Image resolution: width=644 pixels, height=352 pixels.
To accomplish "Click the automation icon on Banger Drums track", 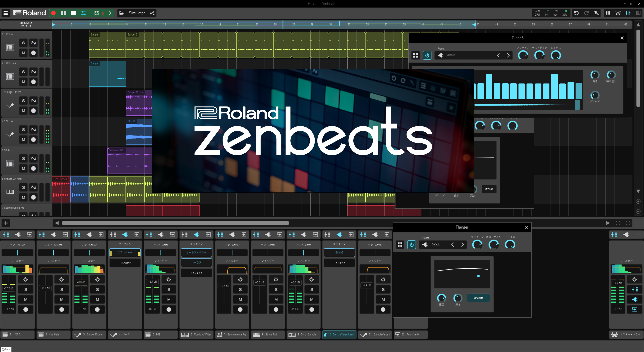I will tap(33, 101).
